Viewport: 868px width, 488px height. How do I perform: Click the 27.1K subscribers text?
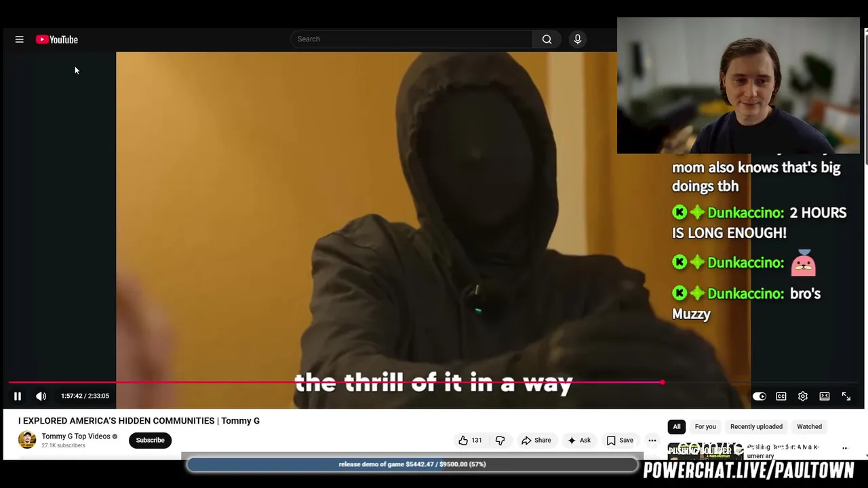click(x=63, y=446)
